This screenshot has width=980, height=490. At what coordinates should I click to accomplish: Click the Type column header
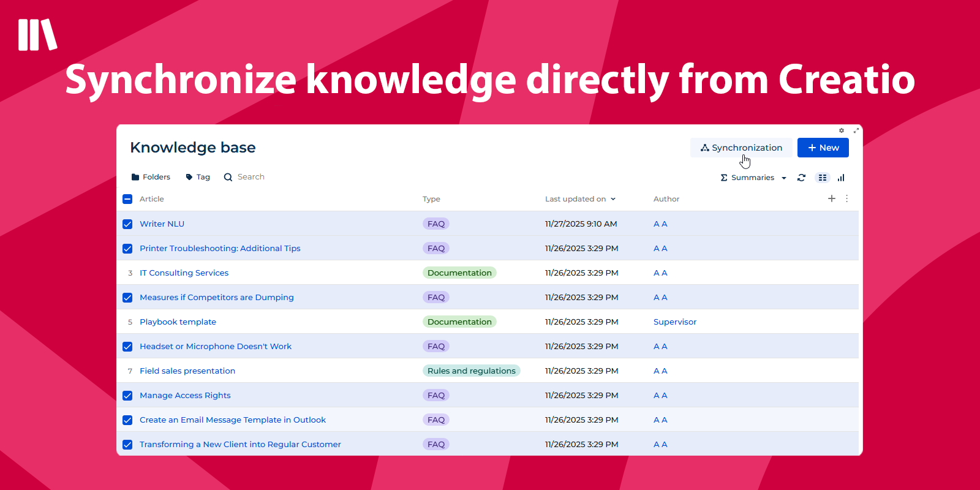point(431,199)
